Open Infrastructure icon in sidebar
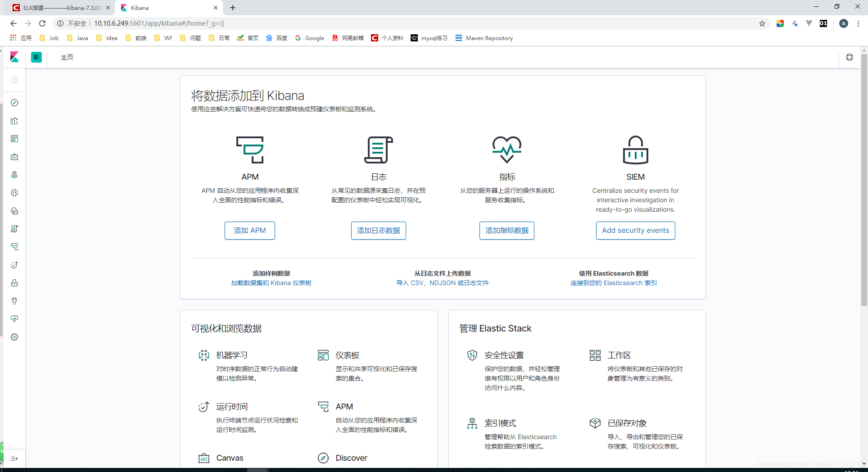Image resolution: width=868 pixels, height=472 pixels. point(14,211)
